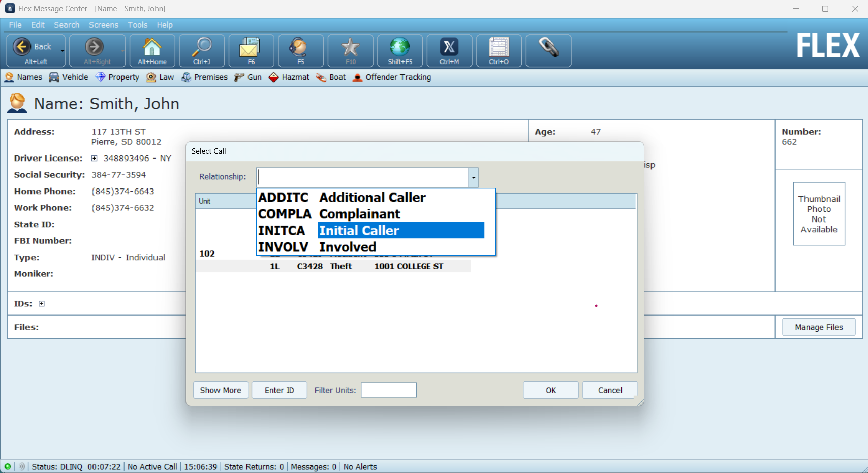Click the Back arrow toolbar button
Screen dimensions: 868x473
coord(23,47)
